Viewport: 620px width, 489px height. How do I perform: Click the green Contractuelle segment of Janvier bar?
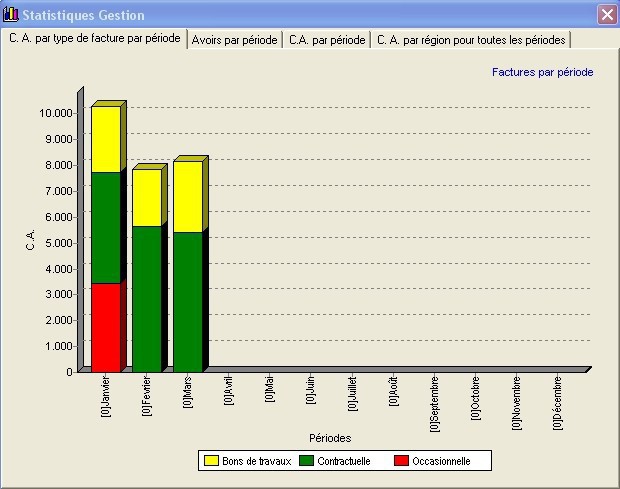[x=105, y=228]
